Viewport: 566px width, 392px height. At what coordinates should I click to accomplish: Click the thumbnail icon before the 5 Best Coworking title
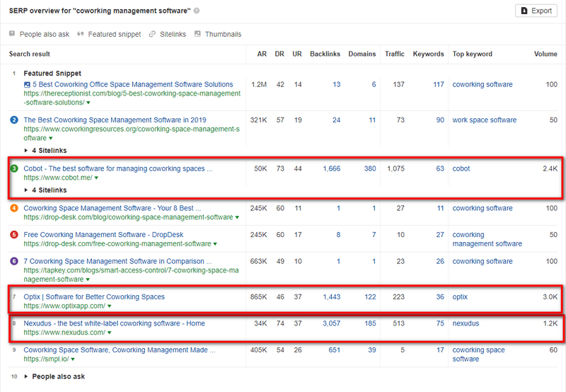tap(27, 85)
